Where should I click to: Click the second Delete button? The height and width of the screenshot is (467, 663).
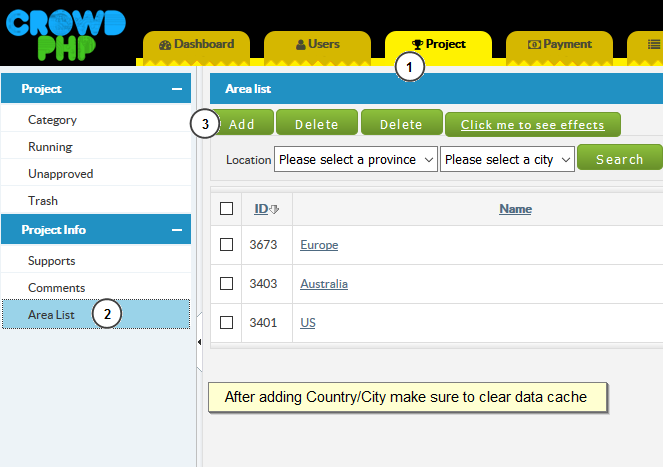401,124
